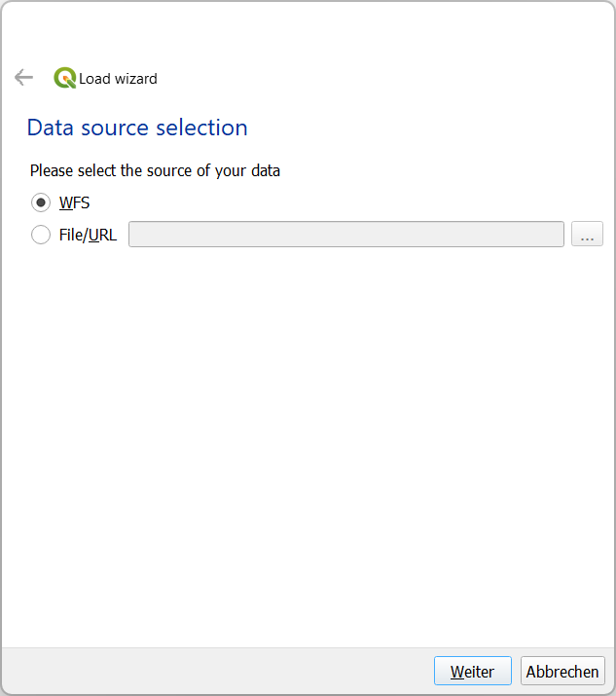
Task: Click the QGIS logo icon
Action: [65, 78]
